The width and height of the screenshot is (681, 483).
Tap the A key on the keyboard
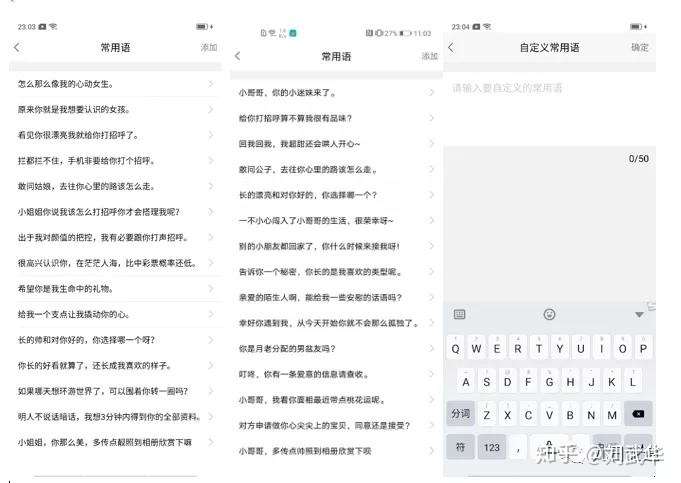(x=466, y=382)
